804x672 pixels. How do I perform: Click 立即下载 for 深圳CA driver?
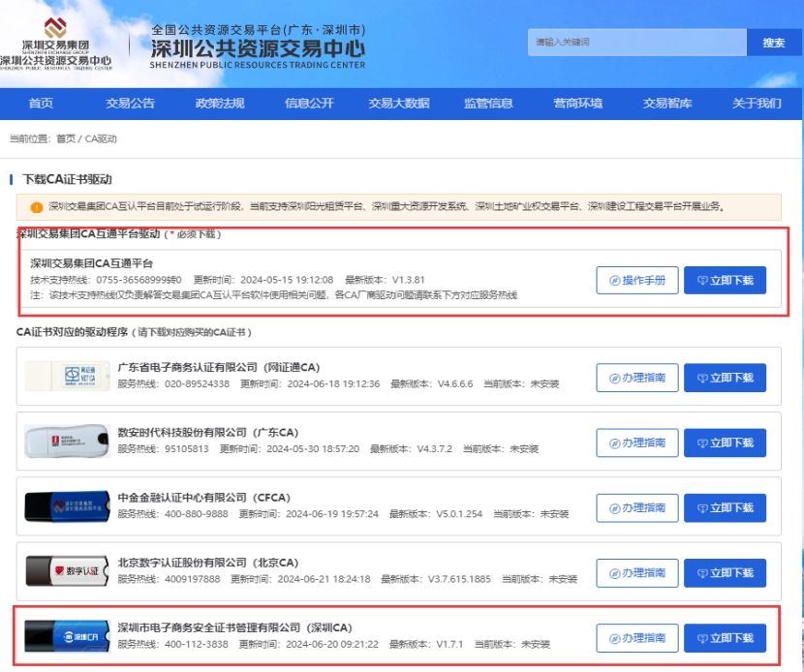725,638
